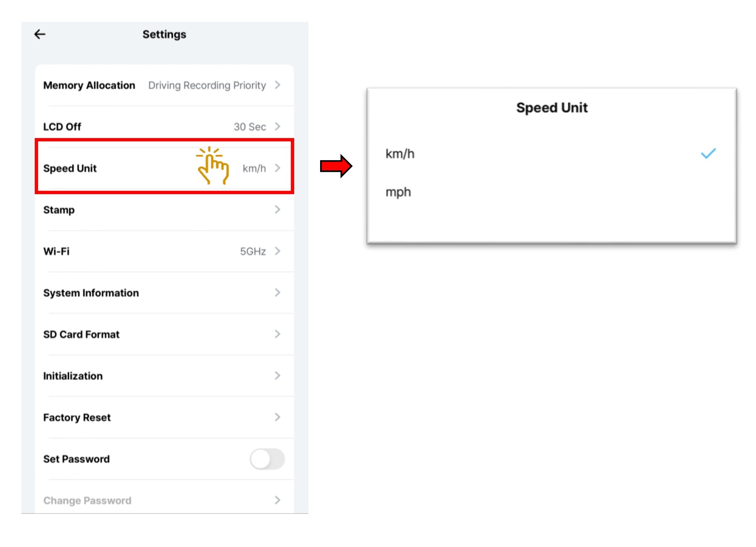Open the Stamp settings row
Viewport: 756px width, 547px height.
[59, 210]
